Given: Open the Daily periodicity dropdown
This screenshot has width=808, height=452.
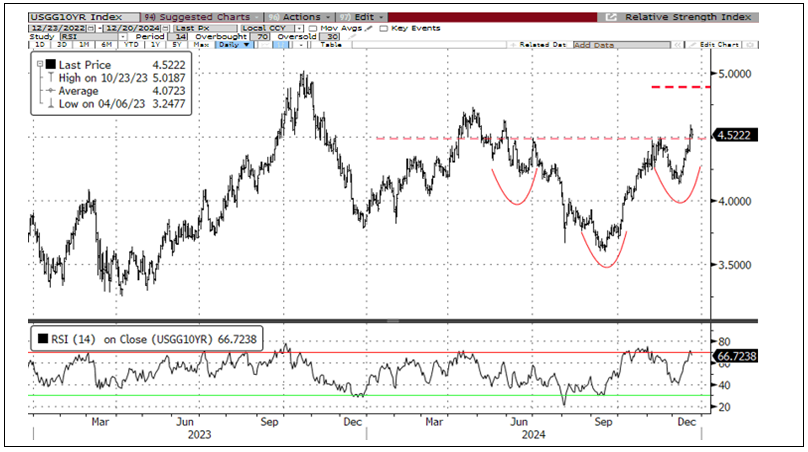Looking at the screenshot, I should (234, 45).
